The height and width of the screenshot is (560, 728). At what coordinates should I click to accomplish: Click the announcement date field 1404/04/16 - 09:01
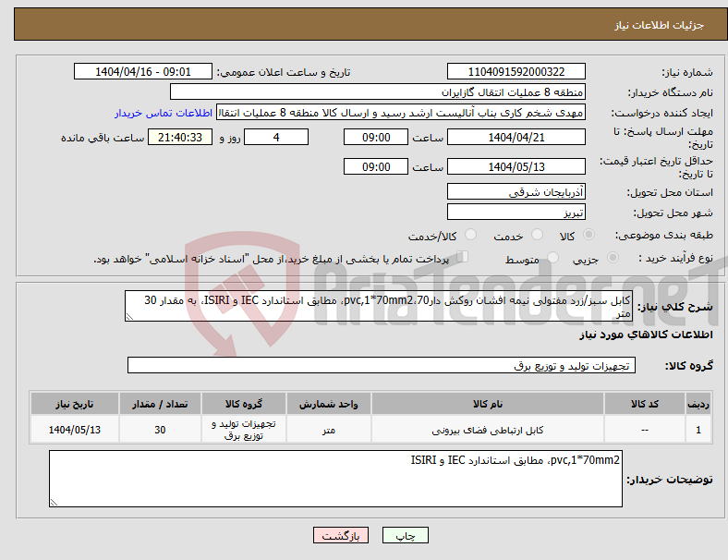coord(143,71)
